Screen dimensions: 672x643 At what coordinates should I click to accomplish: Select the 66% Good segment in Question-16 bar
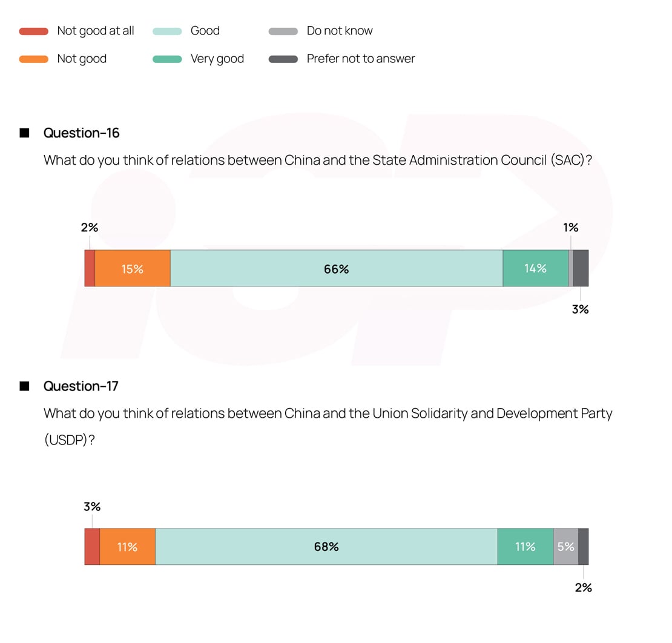[x=336, y=268]
